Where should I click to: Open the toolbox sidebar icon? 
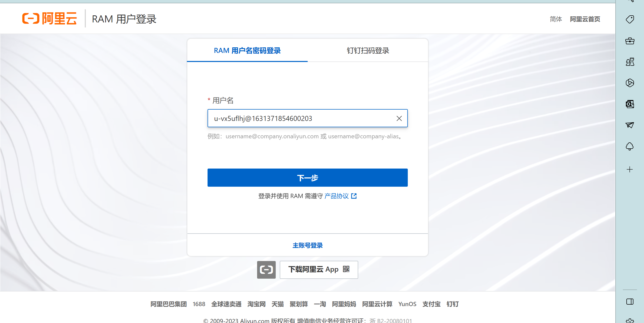click(x=630, y=41)
